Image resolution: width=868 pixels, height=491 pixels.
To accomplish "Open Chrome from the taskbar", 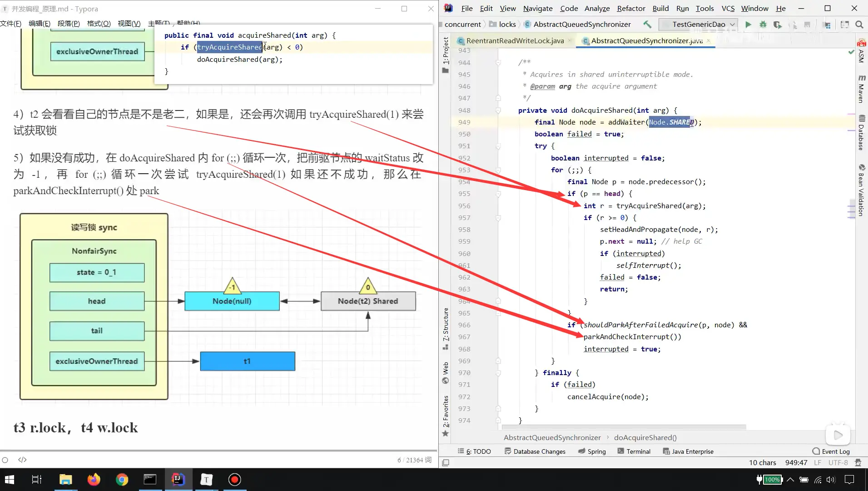I will (x=122, y=479).
